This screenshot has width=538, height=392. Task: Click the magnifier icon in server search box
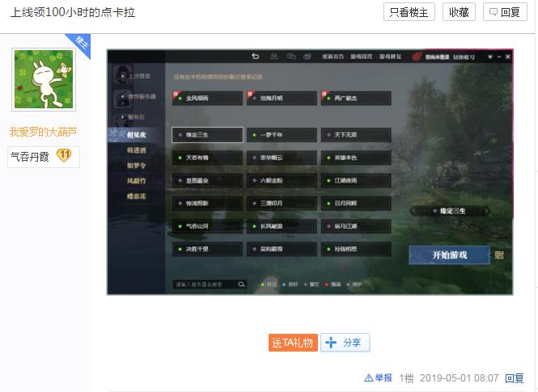point(241,285)
